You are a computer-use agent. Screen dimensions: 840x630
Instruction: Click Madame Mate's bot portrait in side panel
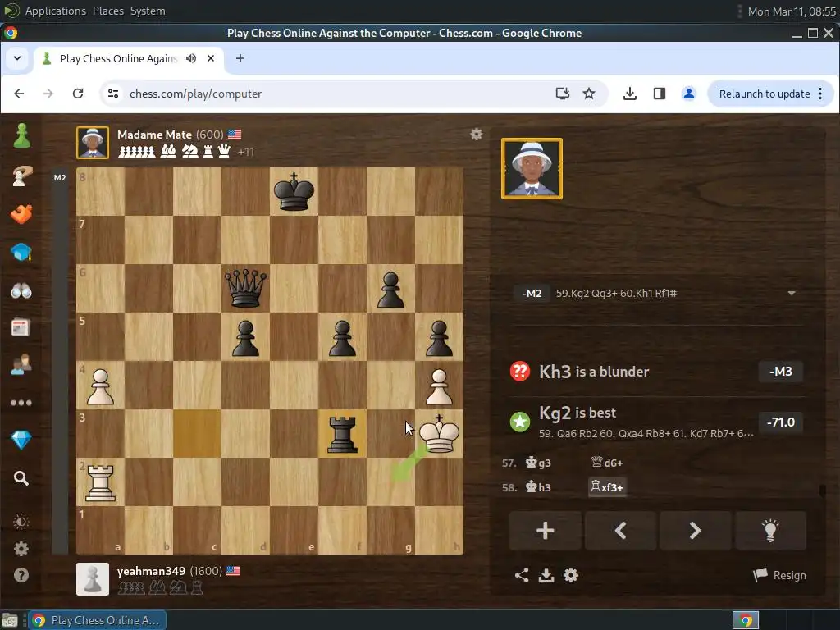(532, 169)
